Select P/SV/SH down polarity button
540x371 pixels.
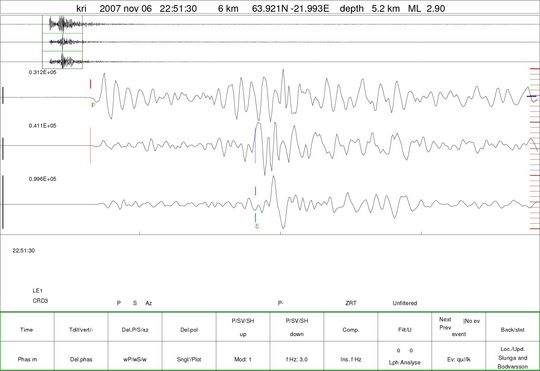tap(297, 327)
